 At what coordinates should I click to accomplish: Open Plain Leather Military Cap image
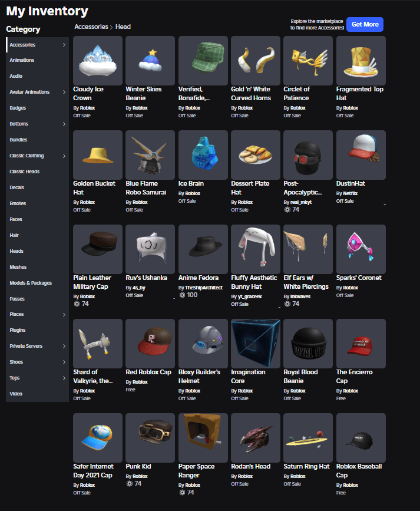click(x=98, y=249)
